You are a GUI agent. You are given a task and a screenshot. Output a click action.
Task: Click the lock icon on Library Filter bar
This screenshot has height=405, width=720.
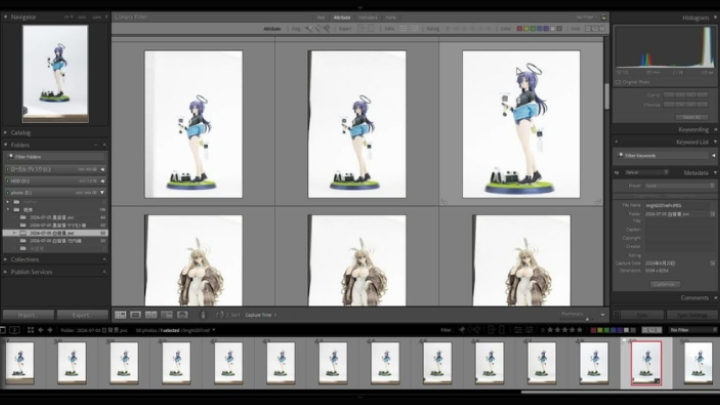coord(604,17)
